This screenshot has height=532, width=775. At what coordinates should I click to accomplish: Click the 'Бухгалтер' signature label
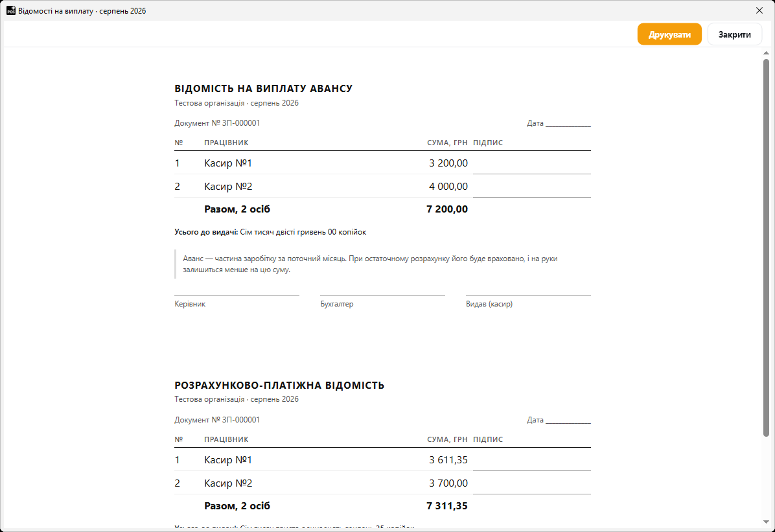pyautogui.click(x=336, y=304)
